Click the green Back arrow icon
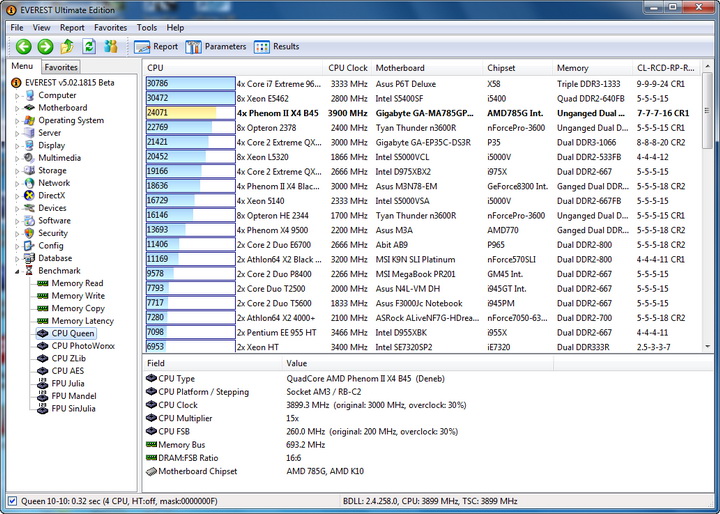 coord(24,46)
